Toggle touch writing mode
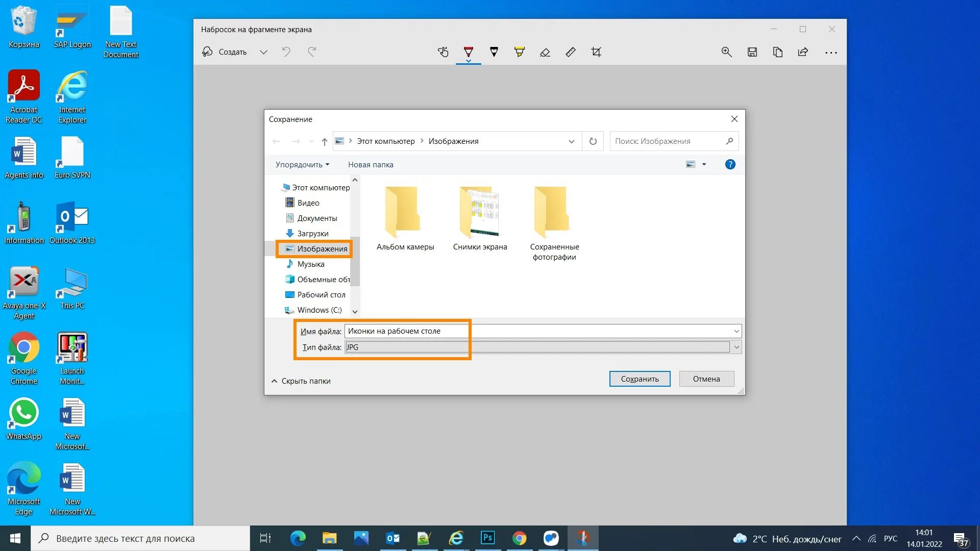 pos(443,52)
